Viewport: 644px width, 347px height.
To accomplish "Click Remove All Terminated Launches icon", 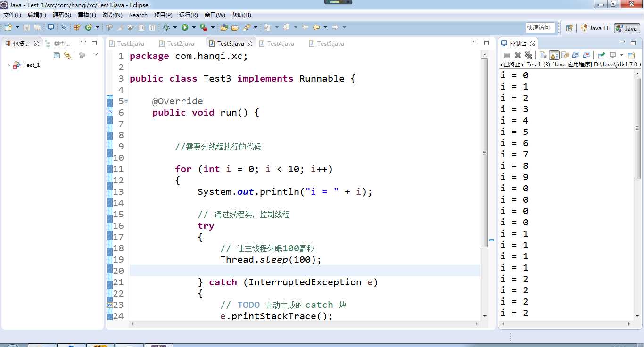I will coord(528,55).
